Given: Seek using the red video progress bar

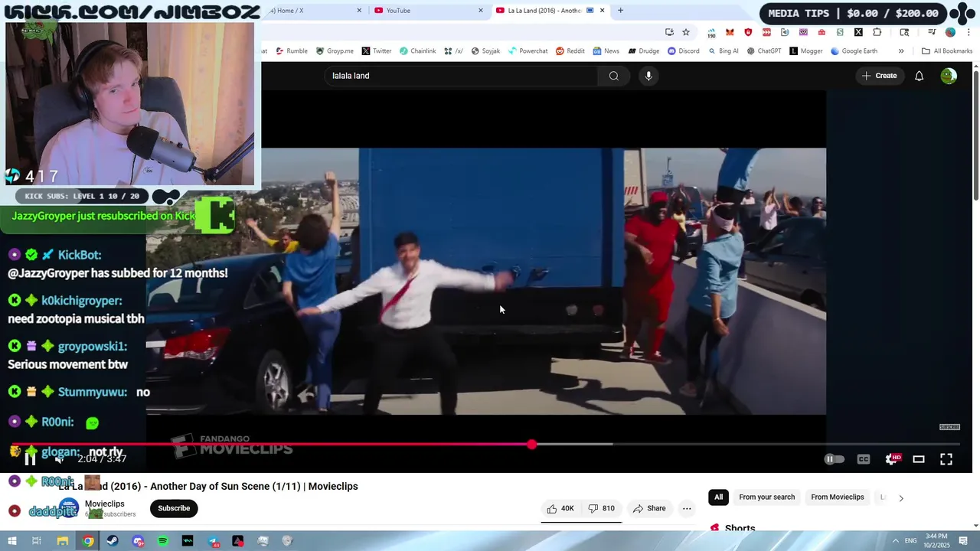Looking at the screenshot, I should (x=484, y=444).
